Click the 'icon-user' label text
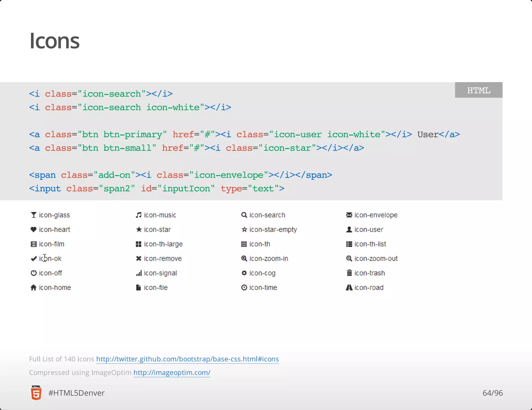The height and width of the screenshot is (410, 532). [369, 229]
